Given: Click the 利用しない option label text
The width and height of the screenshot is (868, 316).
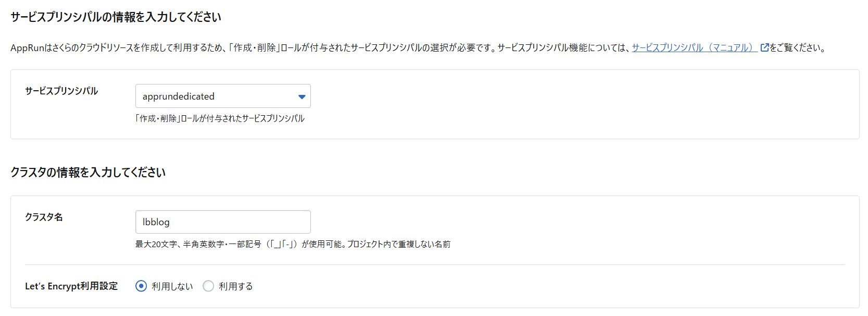Looking at the screenshot, I should tap(172, 286).
